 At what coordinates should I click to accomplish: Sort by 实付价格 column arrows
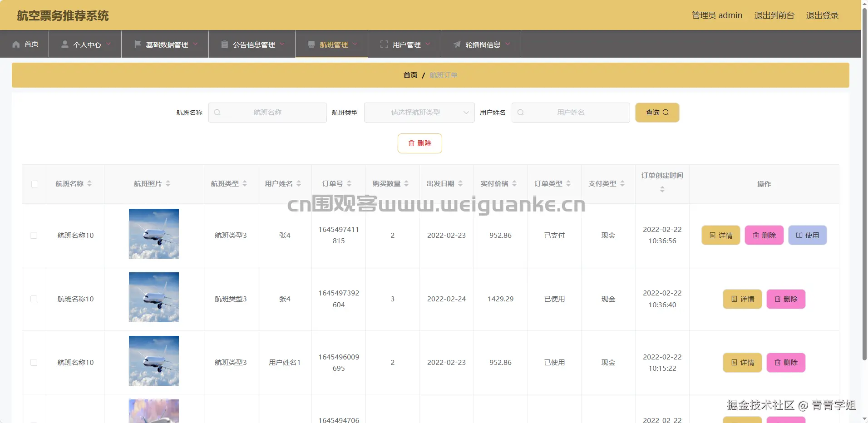pyautogui.click(x=514, y=184)
